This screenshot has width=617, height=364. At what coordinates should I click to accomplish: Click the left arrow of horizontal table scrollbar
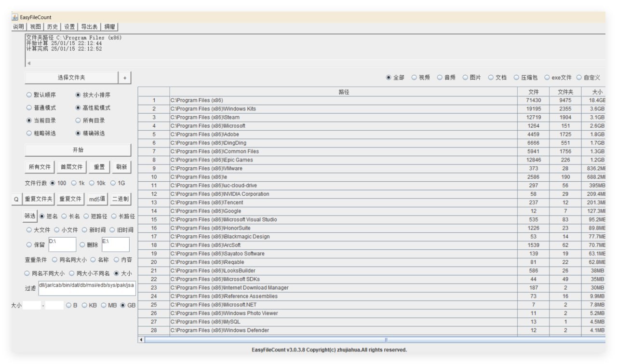pos(141,340)
